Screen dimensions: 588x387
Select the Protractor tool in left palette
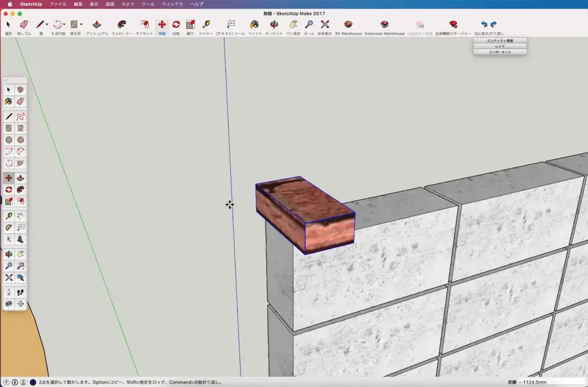click(x=9, y=227)
